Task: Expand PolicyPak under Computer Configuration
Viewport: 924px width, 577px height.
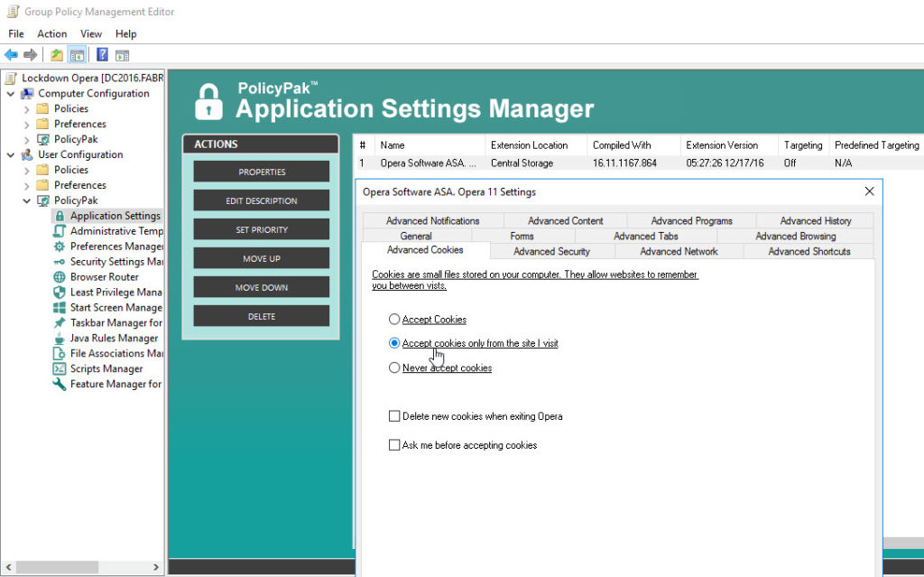Action: point(26,140)
